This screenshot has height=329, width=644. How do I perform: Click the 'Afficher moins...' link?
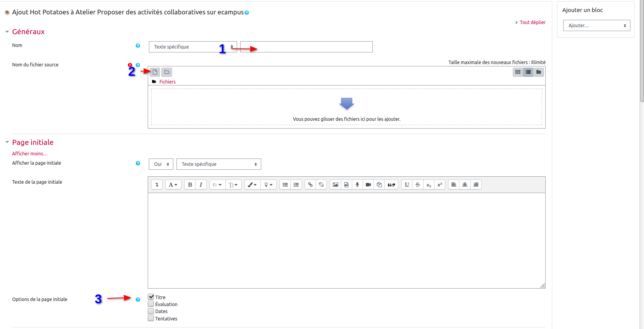30,154
